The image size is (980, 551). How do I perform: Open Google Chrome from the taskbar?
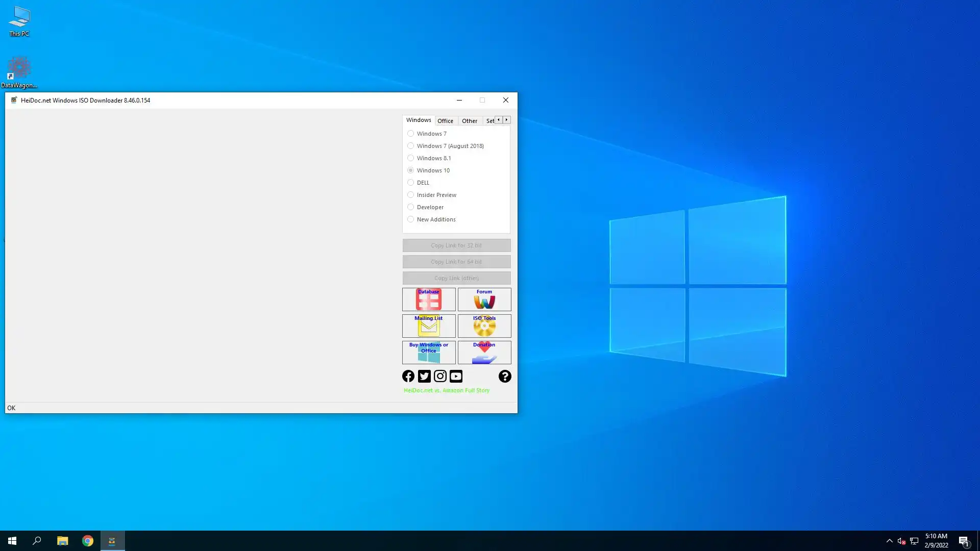tap(88, 541)
